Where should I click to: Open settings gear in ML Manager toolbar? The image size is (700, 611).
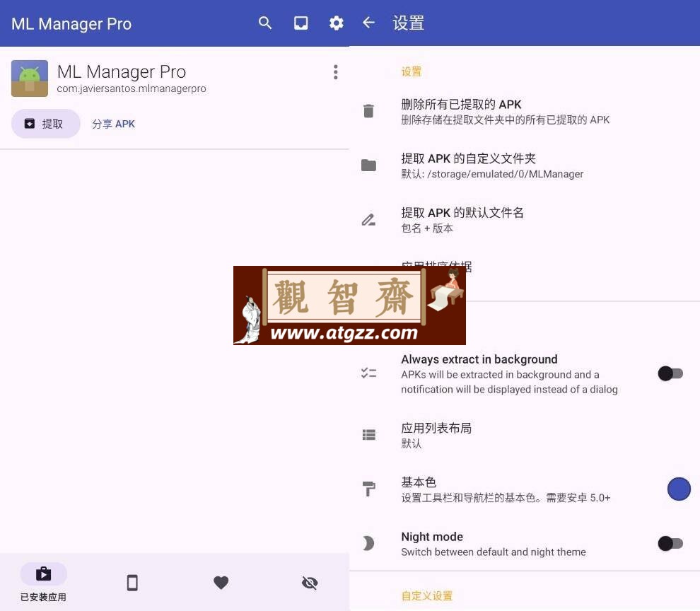336,23
